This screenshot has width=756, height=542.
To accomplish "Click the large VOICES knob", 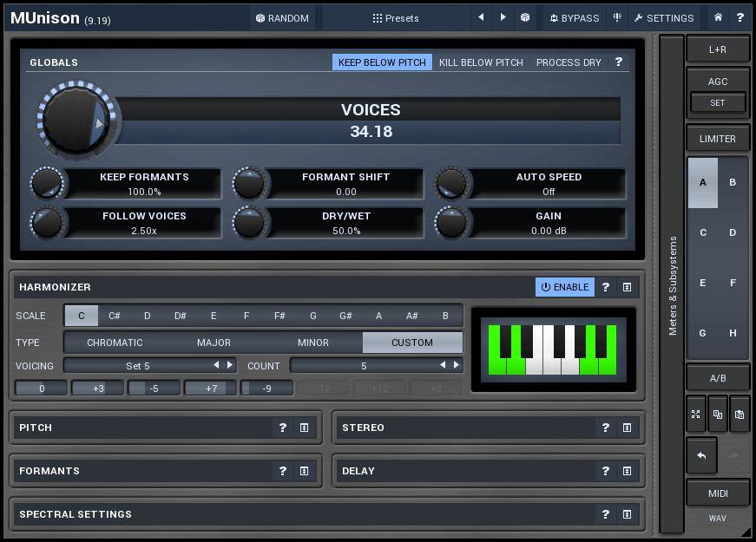I will (x=76, y=120).
